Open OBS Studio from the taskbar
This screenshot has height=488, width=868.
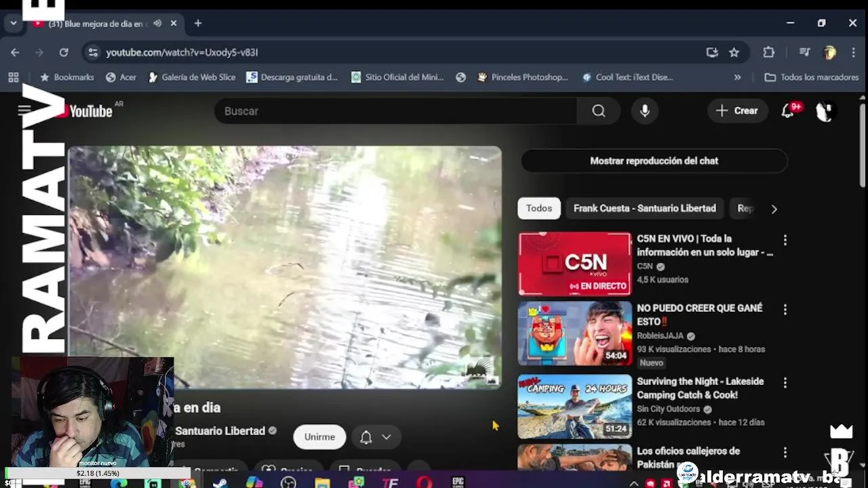click(288, 483)
